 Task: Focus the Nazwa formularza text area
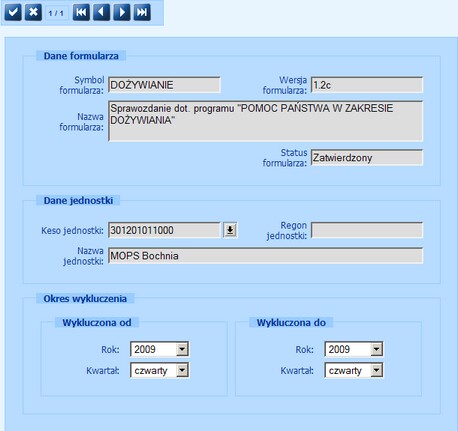pos(266,121)
